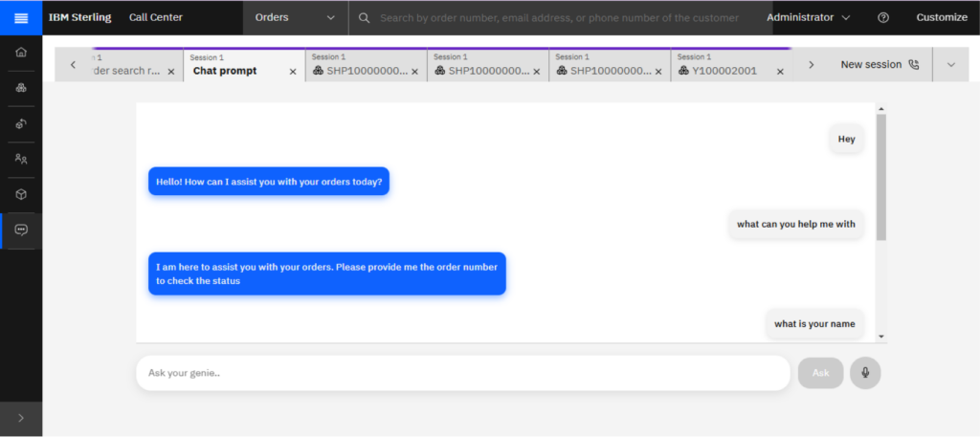Expand the session list chevron dropdown
This screenshot has height=437, width=980.
950,65
